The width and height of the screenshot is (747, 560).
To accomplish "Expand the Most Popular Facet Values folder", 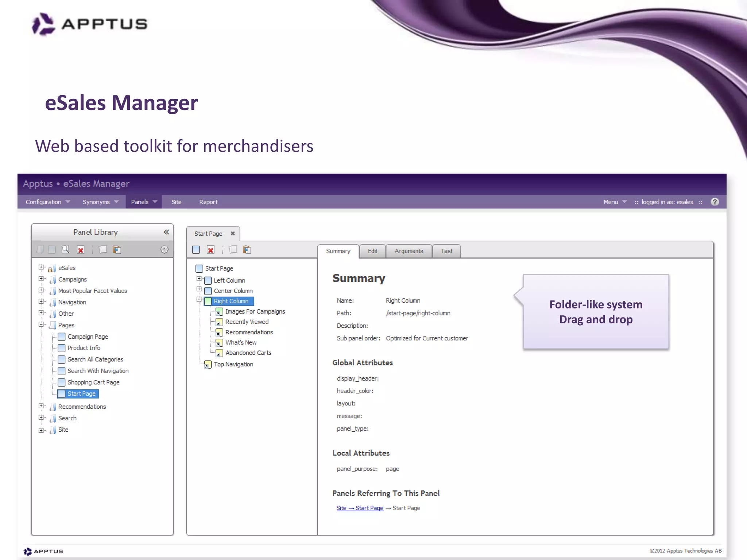I will pyautogui.click(x=41, y=290).
